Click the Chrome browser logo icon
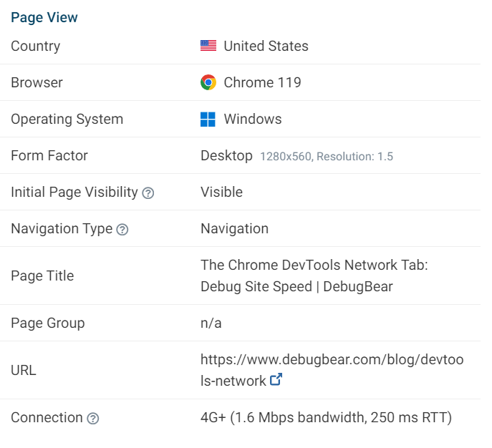This screenshot has height=448, width=492. click(x=208, y=82)
